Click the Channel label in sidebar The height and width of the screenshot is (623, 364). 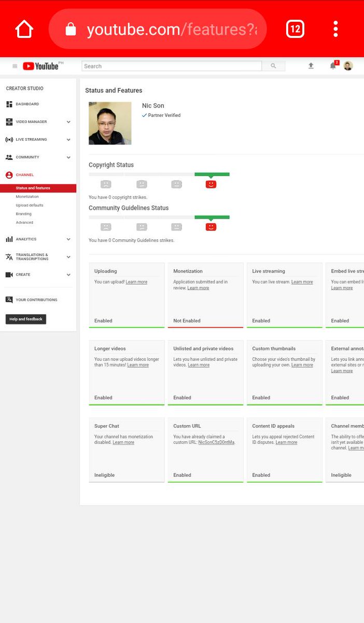(x=25, y=175)
